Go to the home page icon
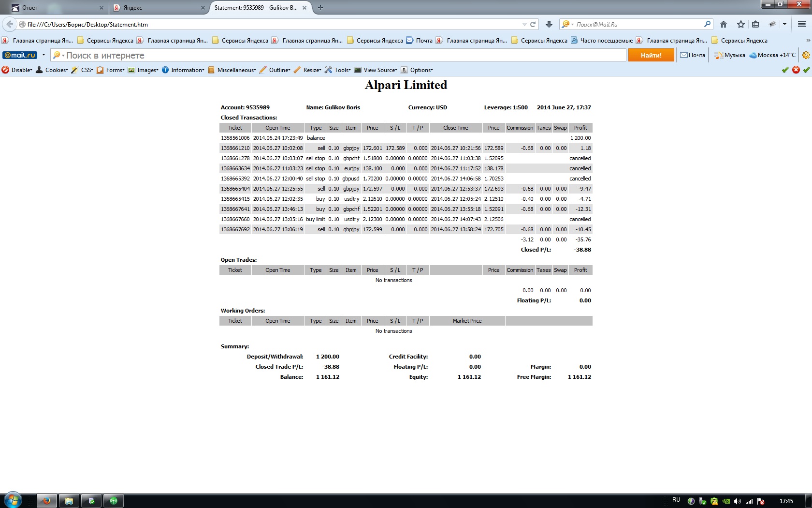Screen dimensions: 812x508 [x=724, y=24]
